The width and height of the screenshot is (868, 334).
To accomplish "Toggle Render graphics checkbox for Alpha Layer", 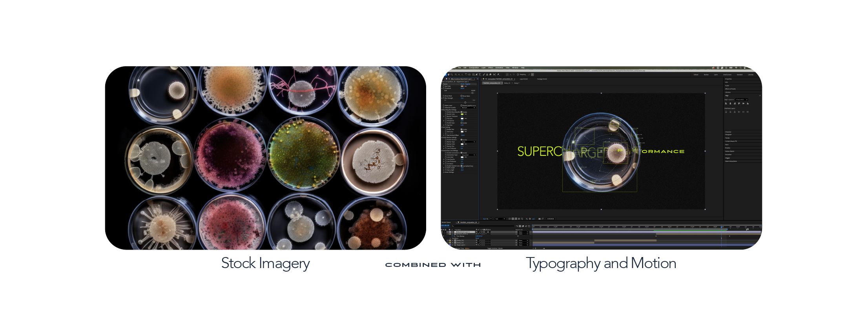I will click(x=461, y=106).
